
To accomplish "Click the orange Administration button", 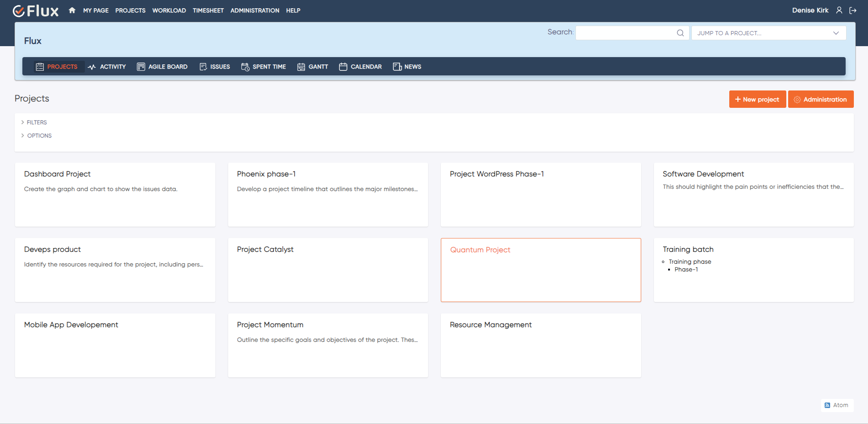I will [x=821, y=99].
